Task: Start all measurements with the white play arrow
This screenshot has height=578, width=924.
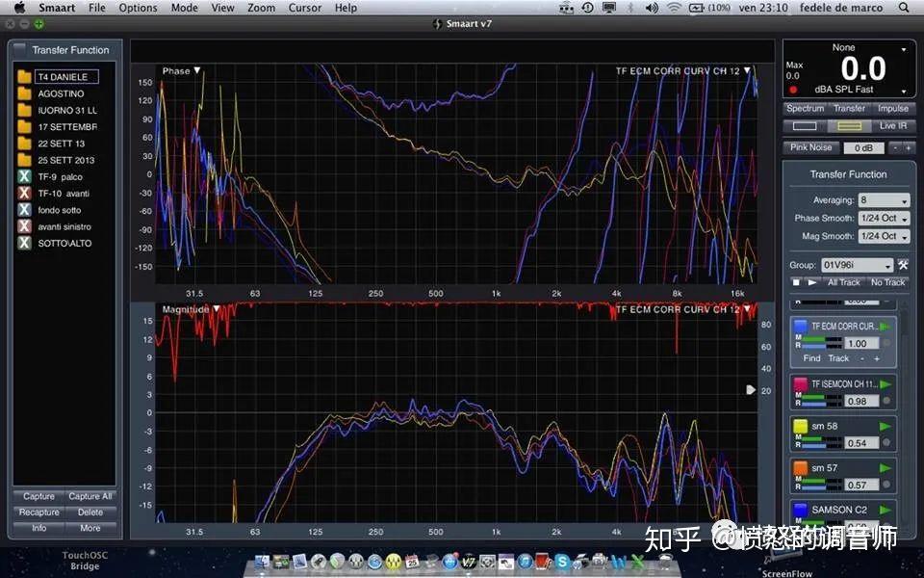Action: point(812,282)
